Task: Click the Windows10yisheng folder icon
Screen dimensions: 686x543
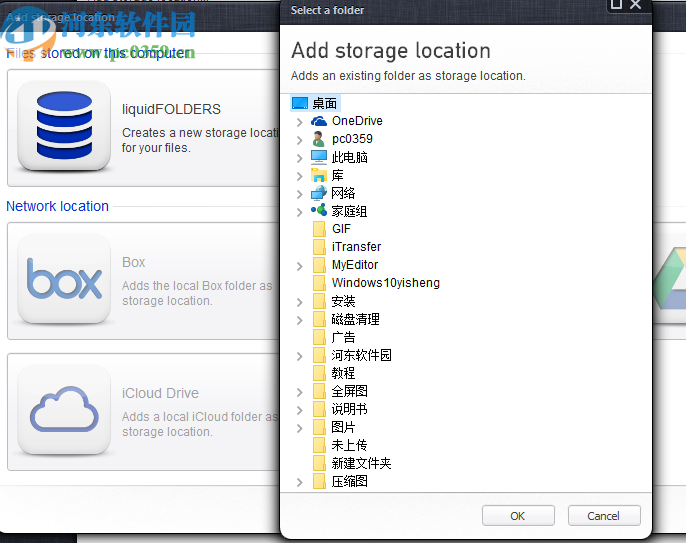Action: 319,283
